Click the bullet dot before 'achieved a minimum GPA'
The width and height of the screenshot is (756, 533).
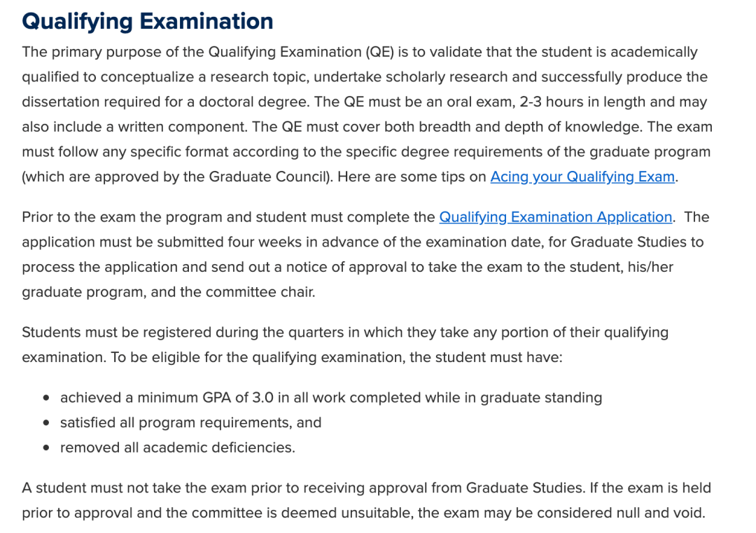[x=46, y=398]
